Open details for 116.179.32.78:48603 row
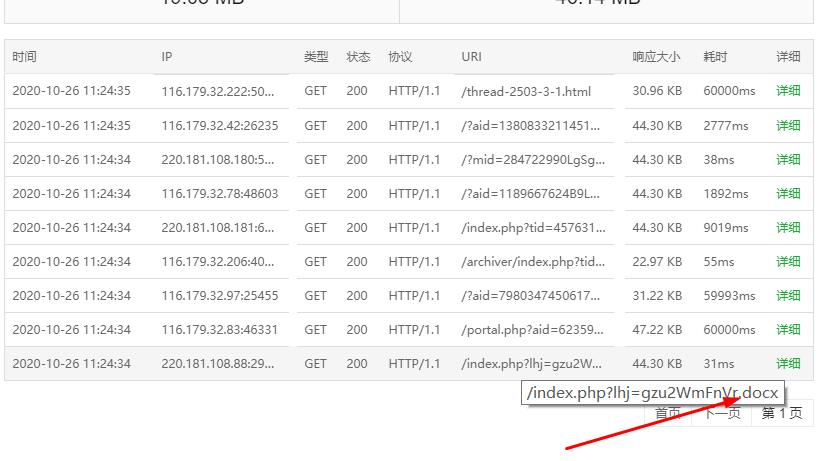 point(788,193)
